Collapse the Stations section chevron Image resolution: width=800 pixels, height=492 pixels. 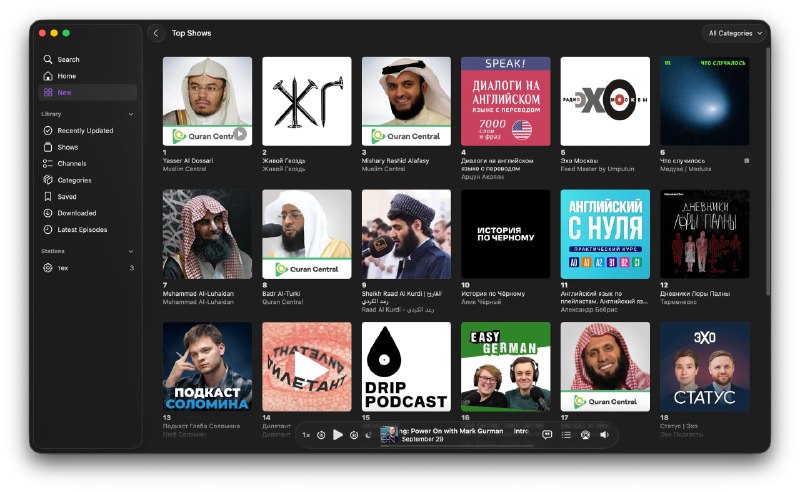pos(131,251)
